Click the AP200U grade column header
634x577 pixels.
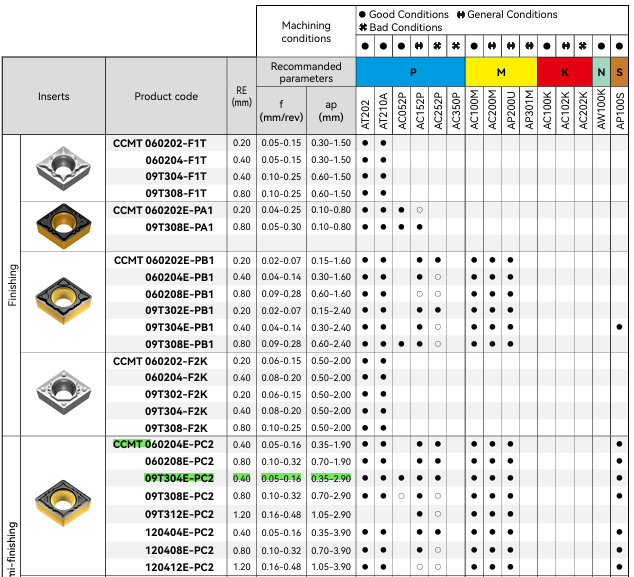click(x=511, y=110)
